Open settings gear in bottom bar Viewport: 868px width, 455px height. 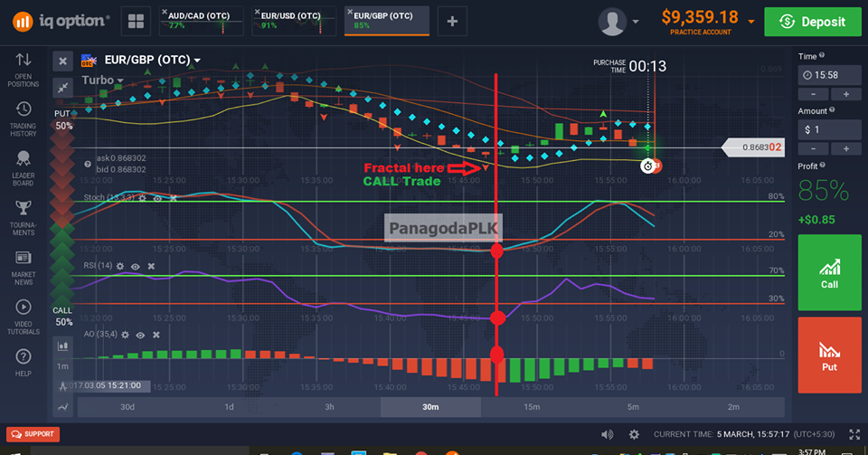635,434
